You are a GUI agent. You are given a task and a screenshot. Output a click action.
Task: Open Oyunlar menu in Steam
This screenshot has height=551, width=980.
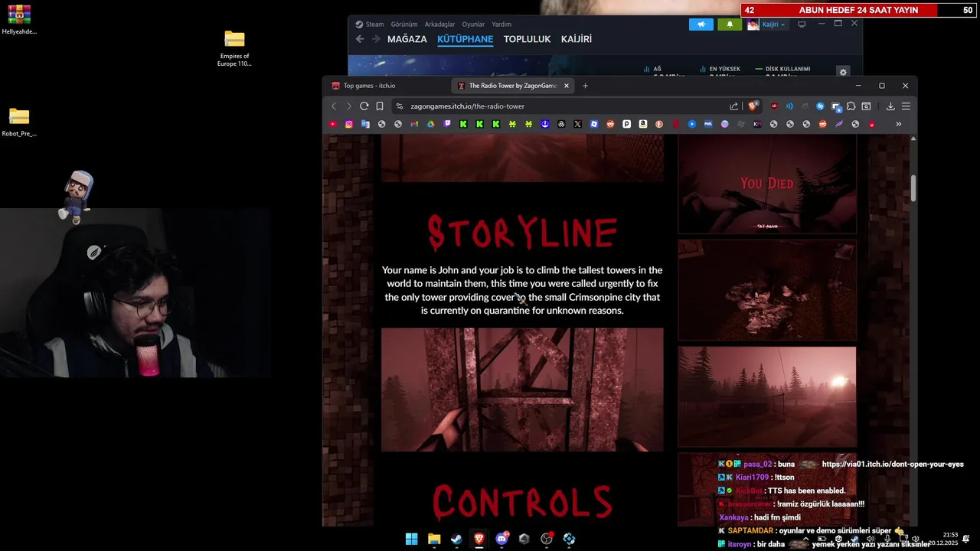tap(473, 24)
